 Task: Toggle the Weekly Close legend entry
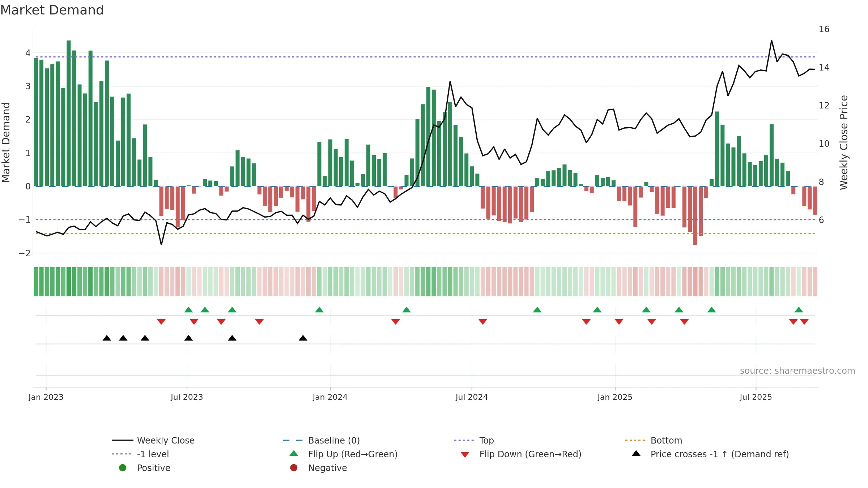pos(153,440)
